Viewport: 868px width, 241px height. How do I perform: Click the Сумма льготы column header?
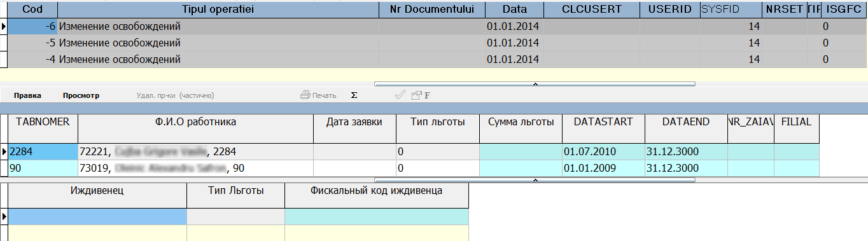coord(521,128)
